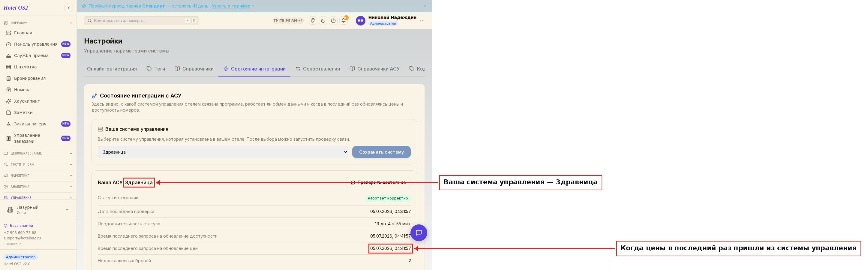Open the color theme palette icon
Image resolution: width=868 pixels, height=270 pixels.
coord(313,21)
